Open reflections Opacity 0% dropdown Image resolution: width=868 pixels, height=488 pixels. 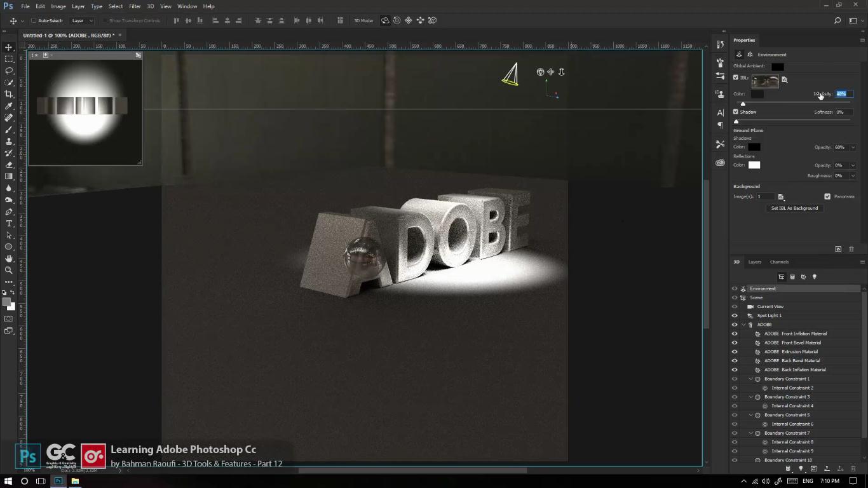(x=853, y=165)
